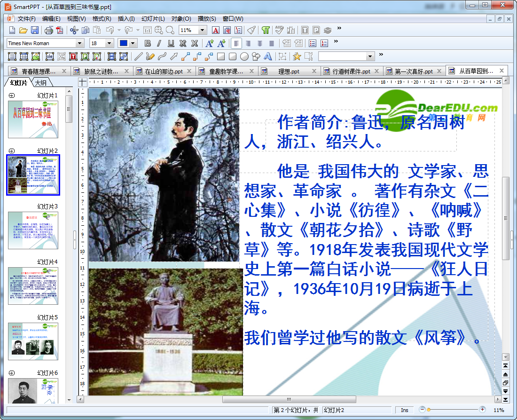Toggle the bulleted list
The image size is (517, 420).
coord(313,43)
